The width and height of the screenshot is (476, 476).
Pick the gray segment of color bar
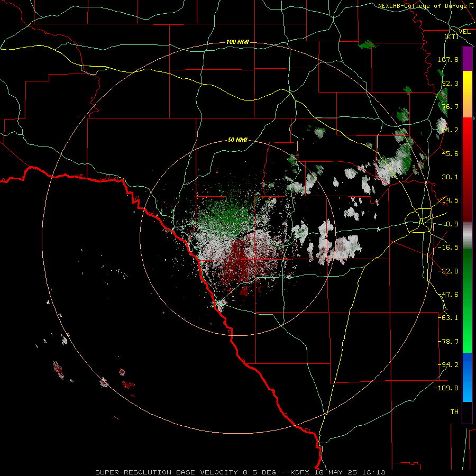tap(467, 235)
